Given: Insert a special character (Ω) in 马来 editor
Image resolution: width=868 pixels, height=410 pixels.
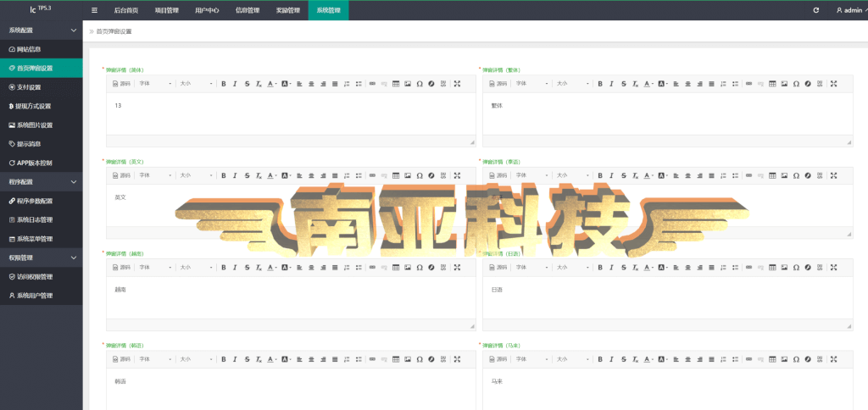Looking at the screenshot, I should [796, 359].
